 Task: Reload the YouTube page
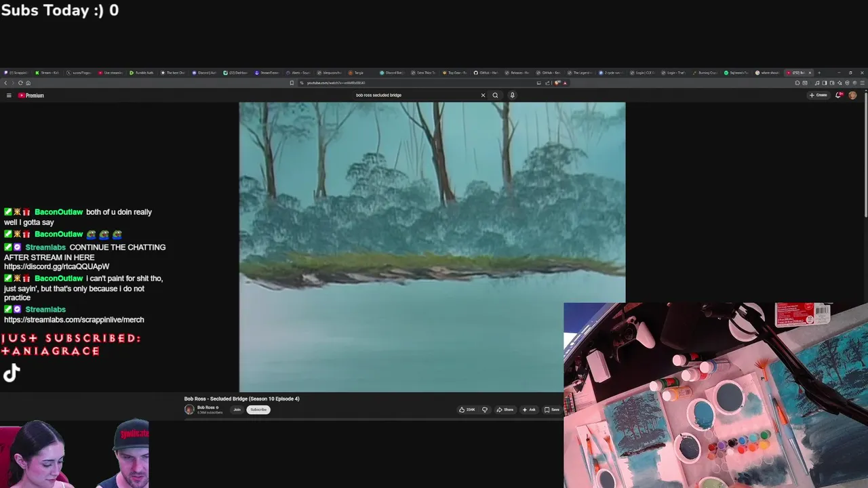click(20, 83)
